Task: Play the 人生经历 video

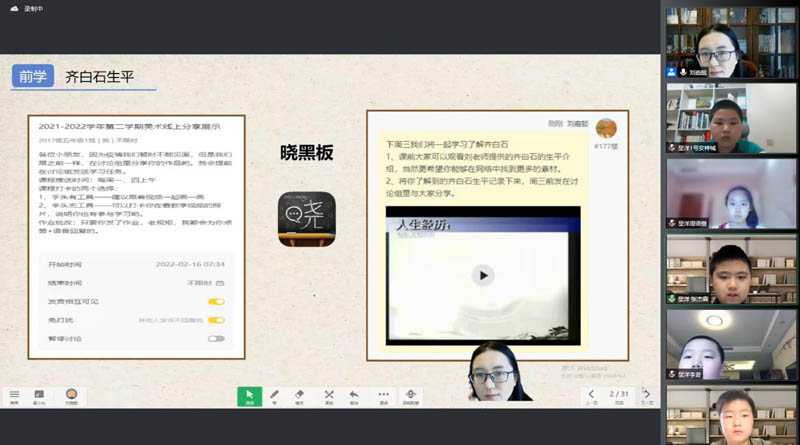Action: pos(483,275)
